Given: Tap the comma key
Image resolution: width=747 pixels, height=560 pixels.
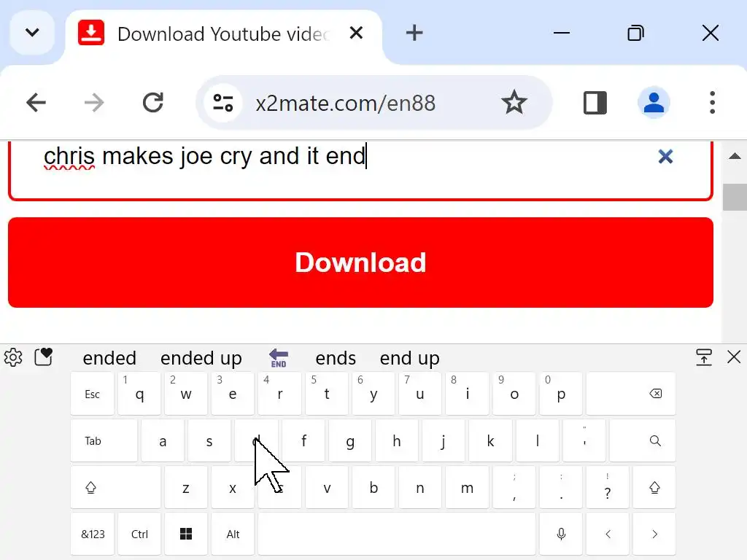Looking at the screenshot, I should [514, 488].
